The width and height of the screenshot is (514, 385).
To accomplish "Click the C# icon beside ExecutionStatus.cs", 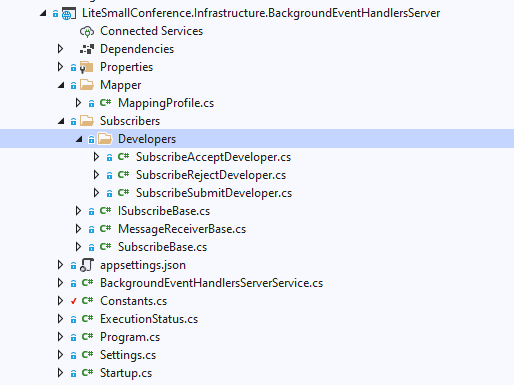I will coord(87,319).
